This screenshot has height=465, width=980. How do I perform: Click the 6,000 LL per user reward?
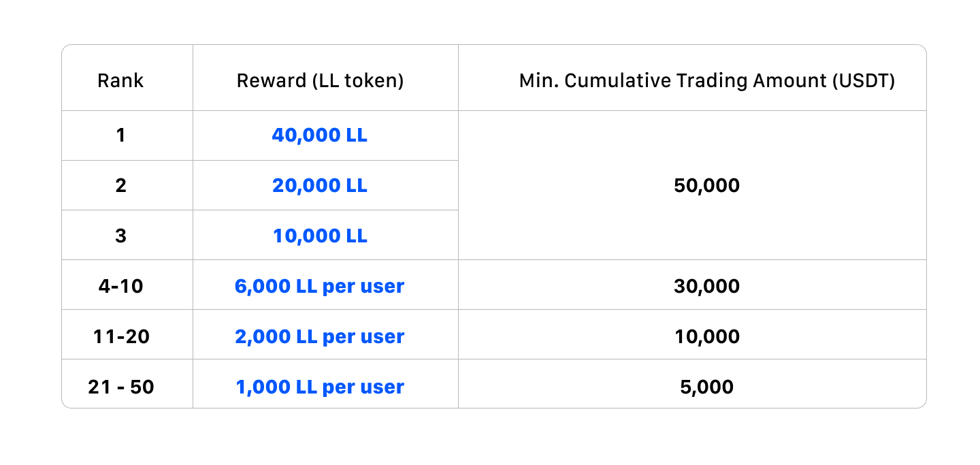pos(320,286)
